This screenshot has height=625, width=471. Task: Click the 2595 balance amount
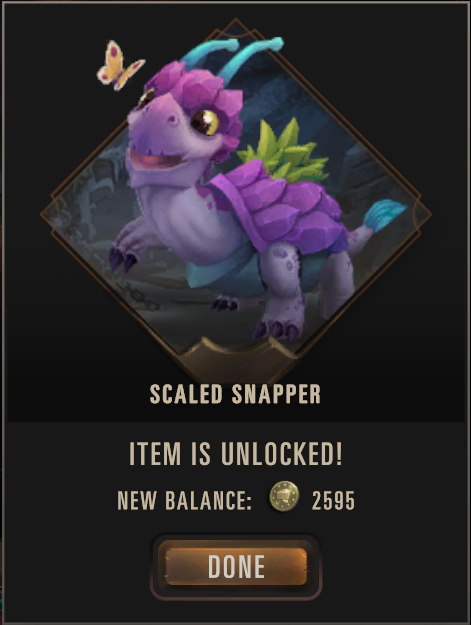[333, 501]
